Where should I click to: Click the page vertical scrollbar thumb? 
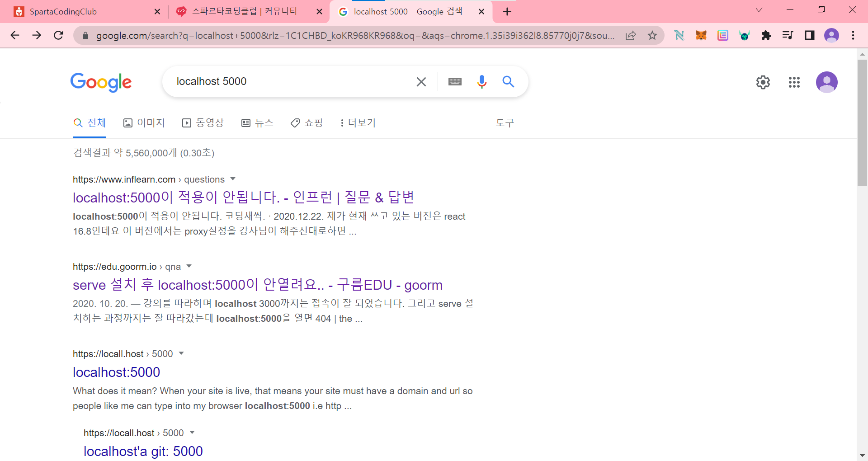862,122
